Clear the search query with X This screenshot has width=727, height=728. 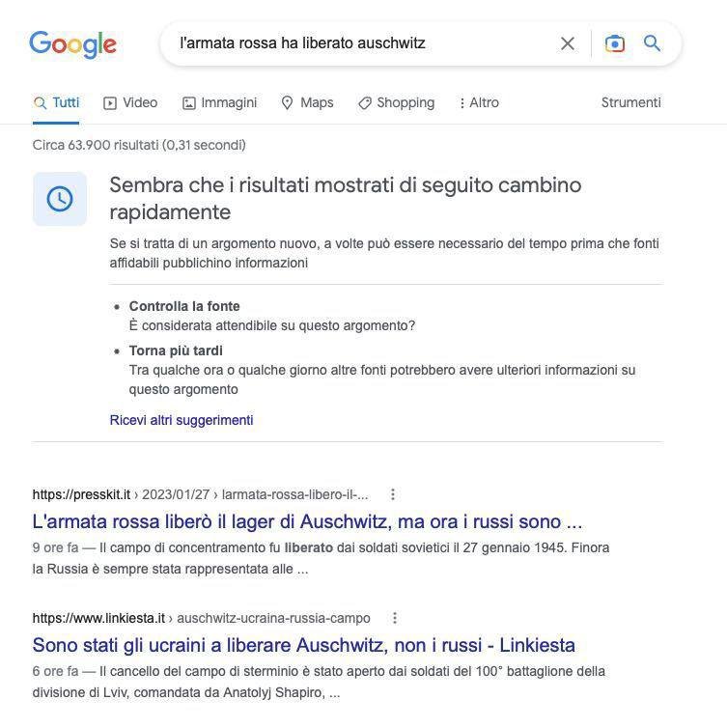568,43
